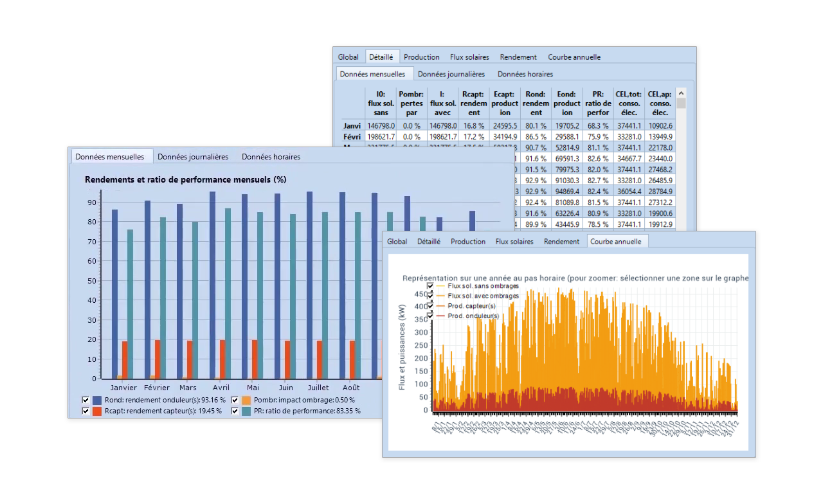Toggle the "Rond: rendement onduleur(s)" checkbox

coord(86,400)
